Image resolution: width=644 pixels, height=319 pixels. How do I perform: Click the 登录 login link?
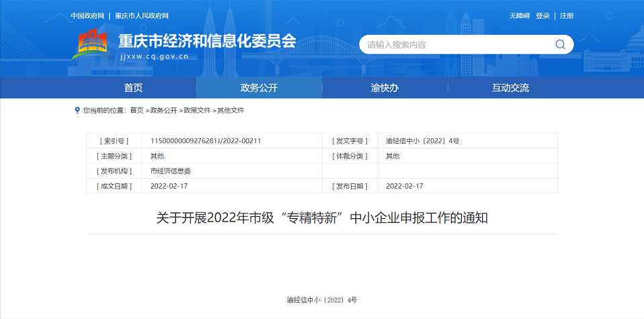click(x=542, y=15)
